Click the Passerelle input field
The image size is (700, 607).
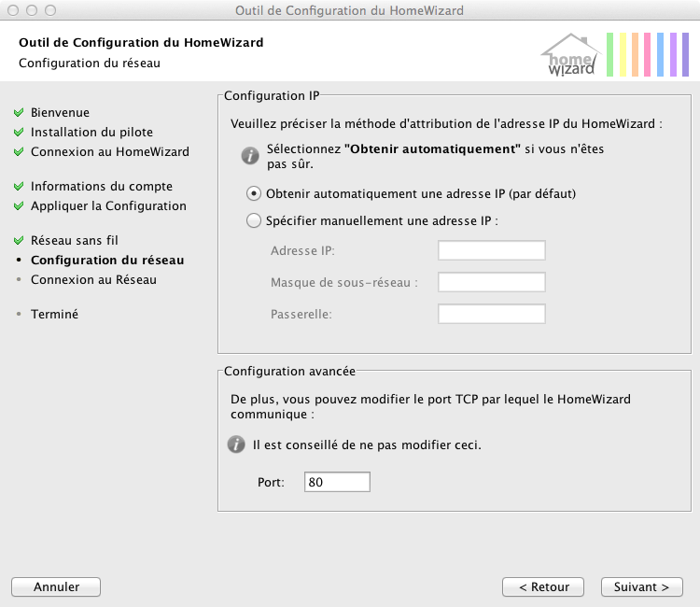pyautogui.click(x=491, y=314)
